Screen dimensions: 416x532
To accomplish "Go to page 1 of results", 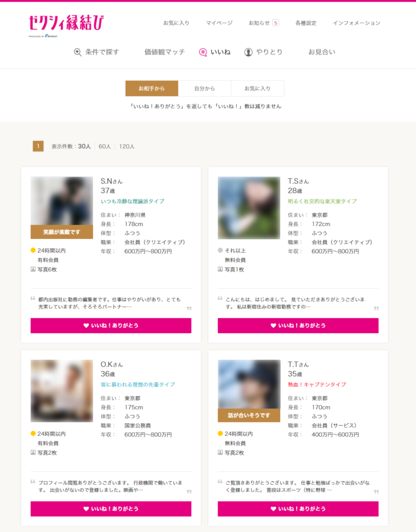I will [38, 147].
